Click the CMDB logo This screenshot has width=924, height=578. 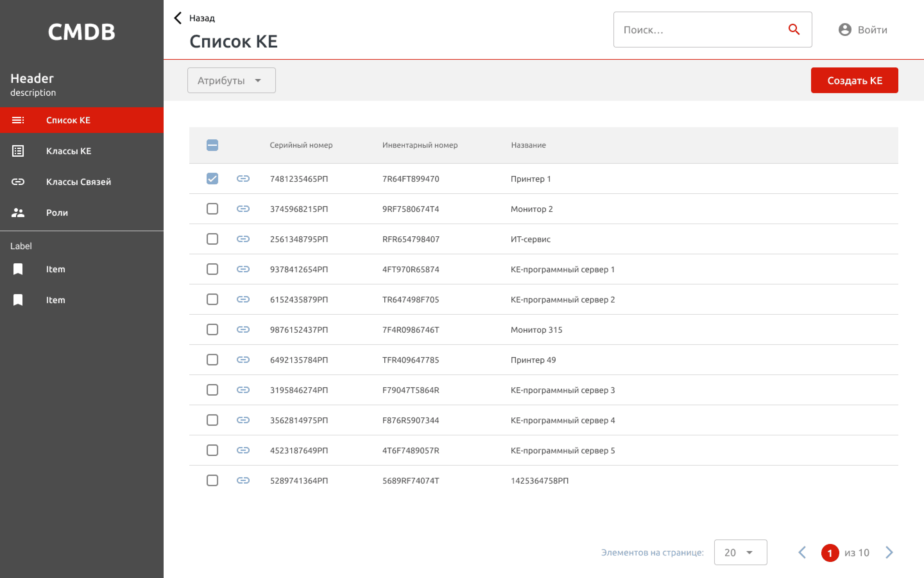tap(82, 32)
